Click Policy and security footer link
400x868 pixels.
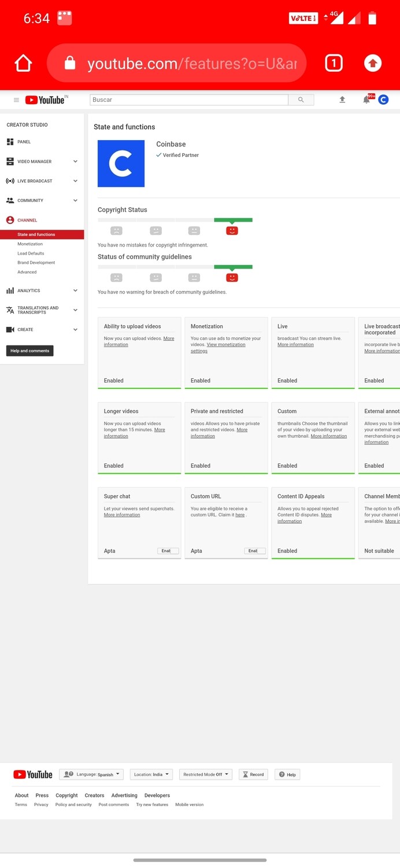click(73, 805)
